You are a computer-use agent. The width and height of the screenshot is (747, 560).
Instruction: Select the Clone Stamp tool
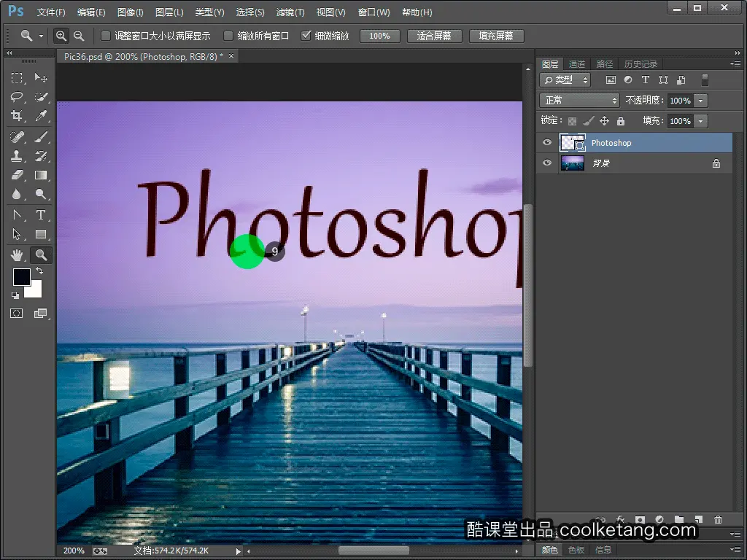[17, 156]
